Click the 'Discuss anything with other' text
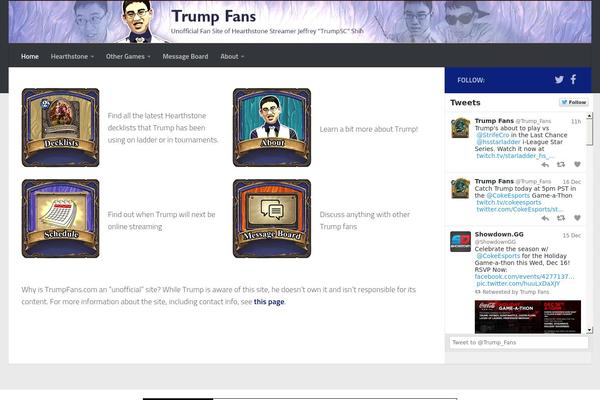Viewport: 600px width, 400px height. tap(365, 215)
